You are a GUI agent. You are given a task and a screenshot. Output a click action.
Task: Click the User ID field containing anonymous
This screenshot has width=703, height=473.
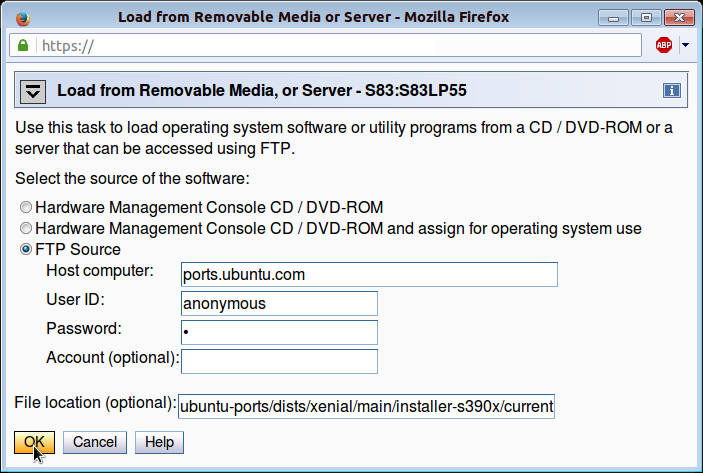pyautogui.click(x=279, y=303)
